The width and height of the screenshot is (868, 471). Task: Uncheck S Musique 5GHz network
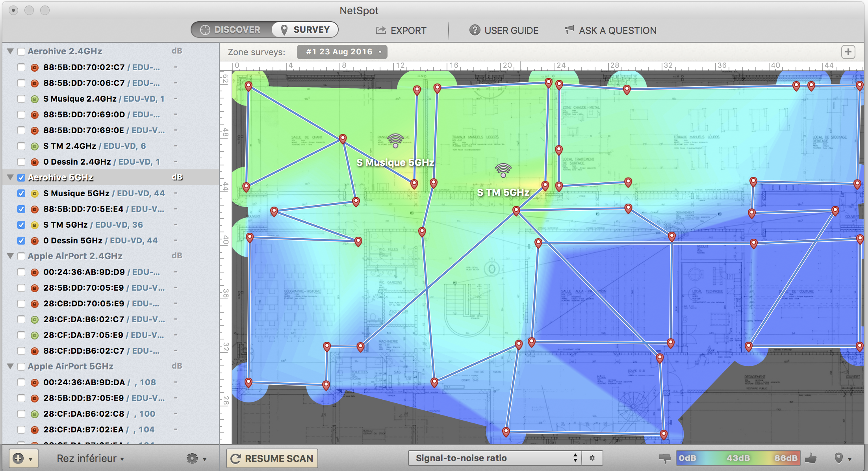[x=21, y=193]
